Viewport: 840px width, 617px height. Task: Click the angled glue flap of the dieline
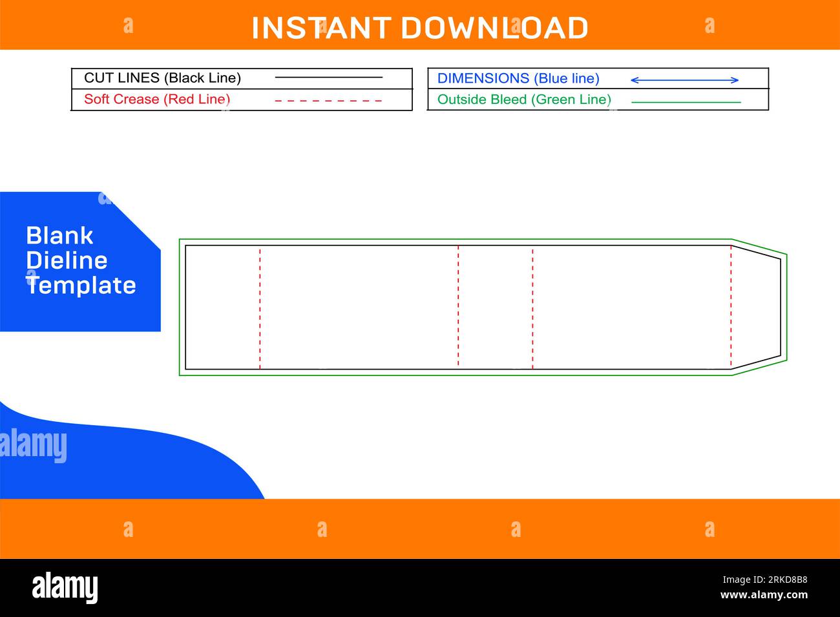point(756,308)
